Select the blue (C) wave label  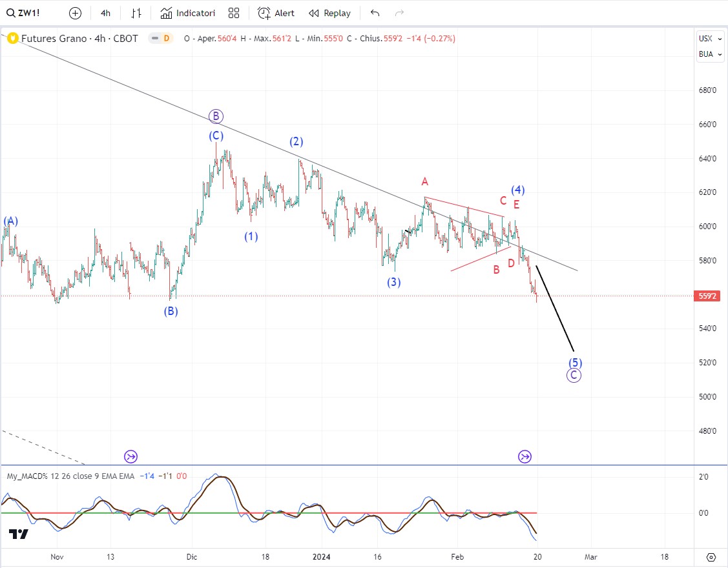(216, 136)
